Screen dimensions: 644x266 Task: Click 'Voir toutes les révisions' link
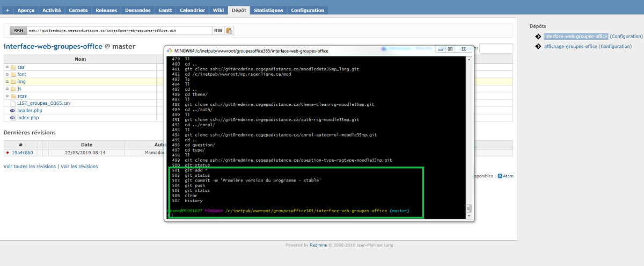(x=30, y=167)
